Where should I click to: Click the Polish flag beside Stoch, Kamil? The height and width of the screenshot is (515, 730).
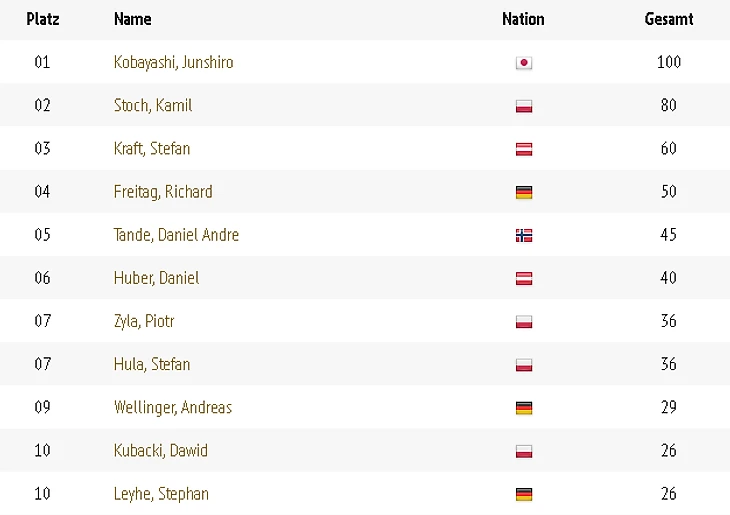[x=524, y=106]
